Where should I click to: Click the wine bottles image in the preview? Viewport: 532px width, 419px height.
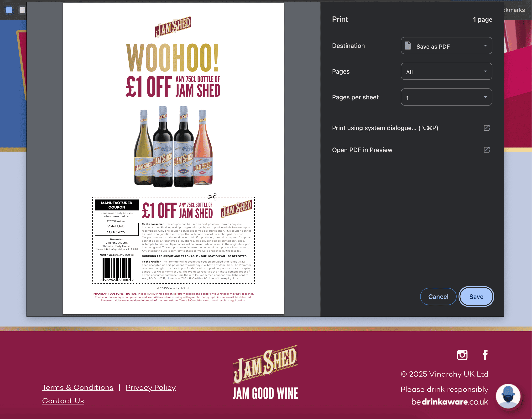point(173,146)
